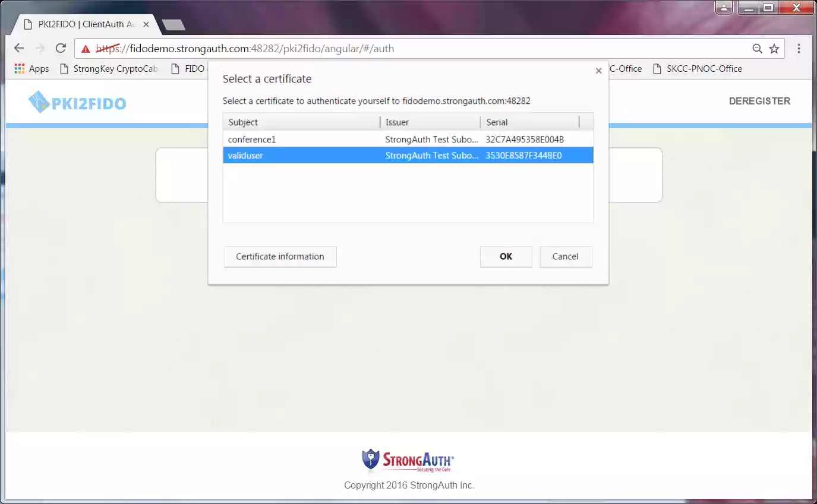Sort the list by Serial column
The height and width of the screenshot is (504, 817).
(497, 122)
